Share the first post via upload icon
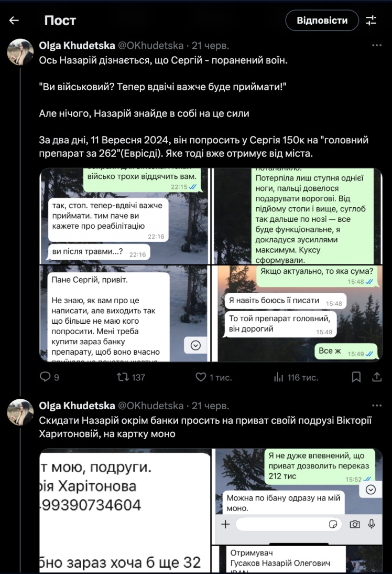Viewport: 392px width, 574px height. point(377,377)
